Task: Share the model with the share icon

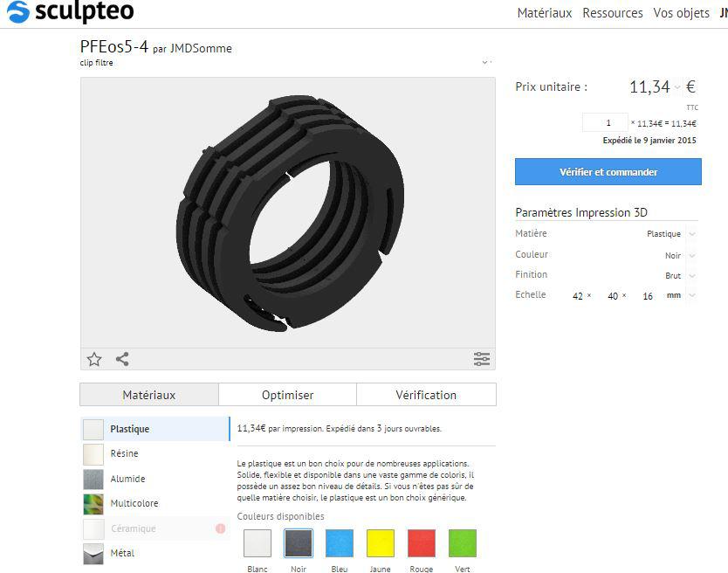Action: 122,359
